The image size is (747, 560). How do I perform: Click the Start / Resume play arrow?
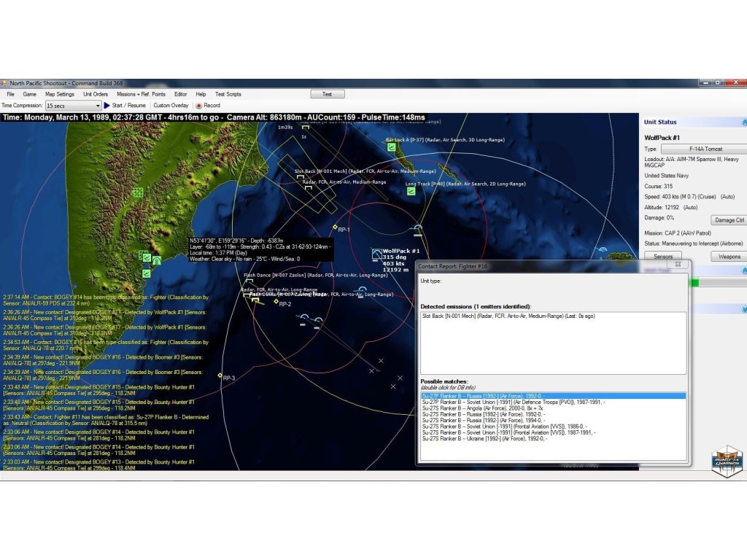coord(107,105)
